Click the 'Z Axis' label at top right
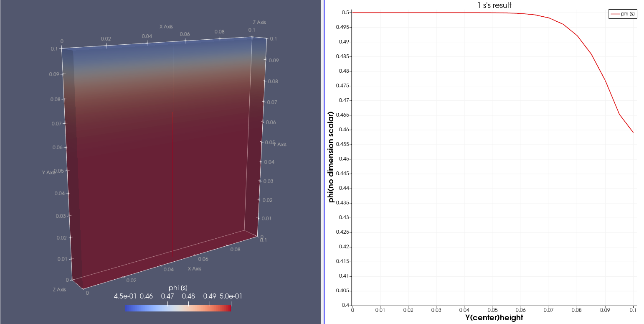Screen dimensions: 644x324 [259, 22]
